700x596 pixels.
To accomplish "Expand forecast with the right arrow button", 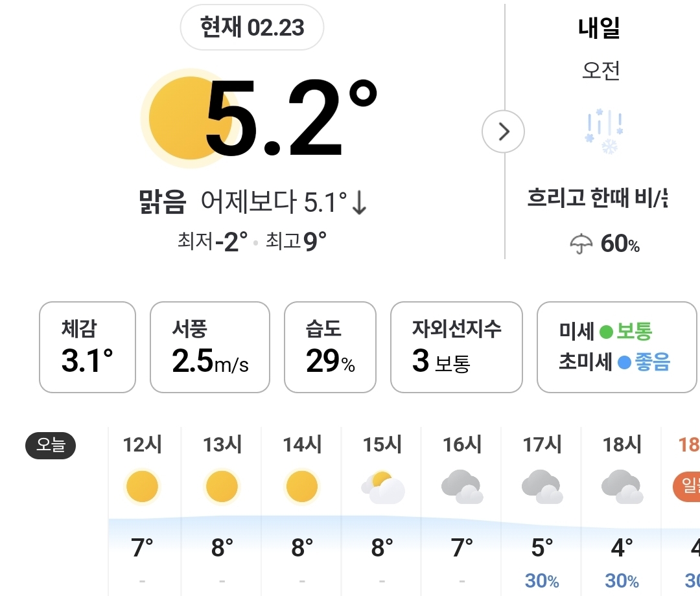I will click(x=504, y=132).
